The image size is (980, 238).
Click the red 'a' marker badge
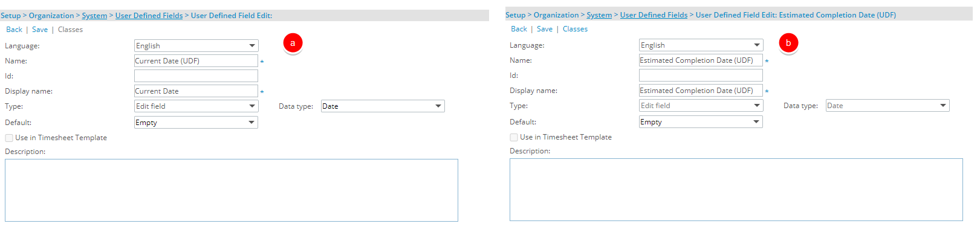tap(293, 43)
